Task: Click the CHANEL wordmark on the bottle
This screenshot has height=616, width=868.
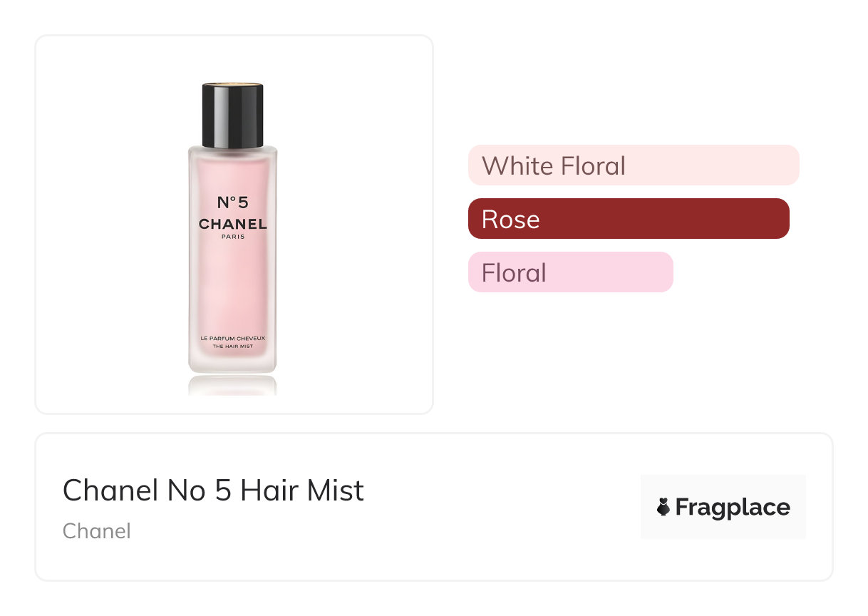Action: tap(233, 224)
